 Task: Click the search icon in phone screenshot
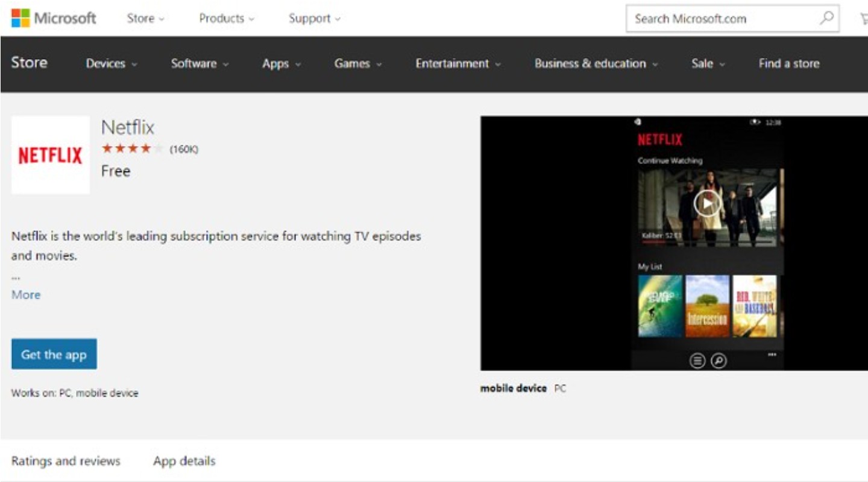719,361
